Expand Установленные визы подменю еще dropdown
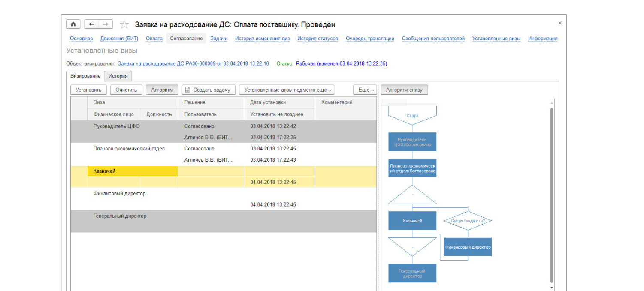The image size is (644, 291). click(286, 90)
